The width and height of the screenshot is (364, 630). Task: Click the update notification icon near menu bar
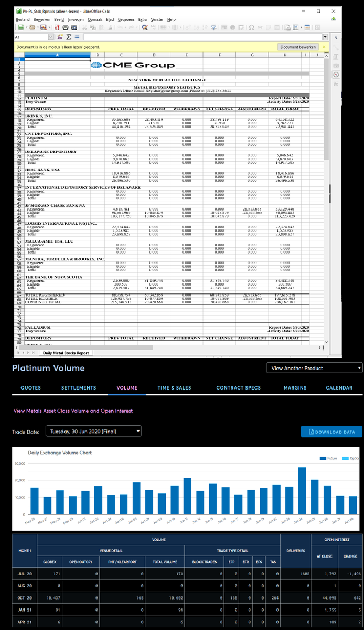[x=334, y=19]
